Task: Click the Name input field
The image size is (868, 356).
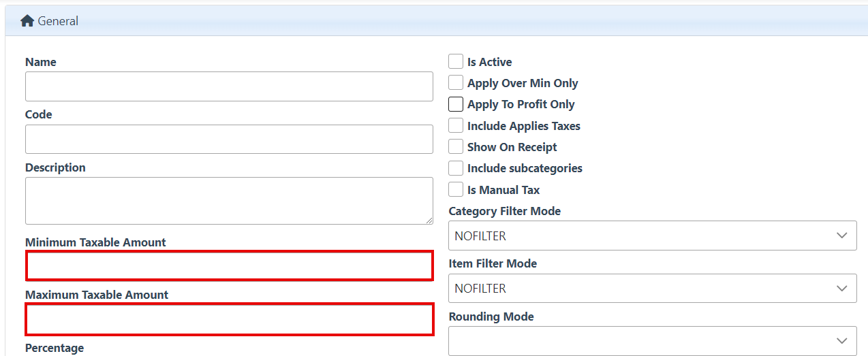Action: coord(229,86)
